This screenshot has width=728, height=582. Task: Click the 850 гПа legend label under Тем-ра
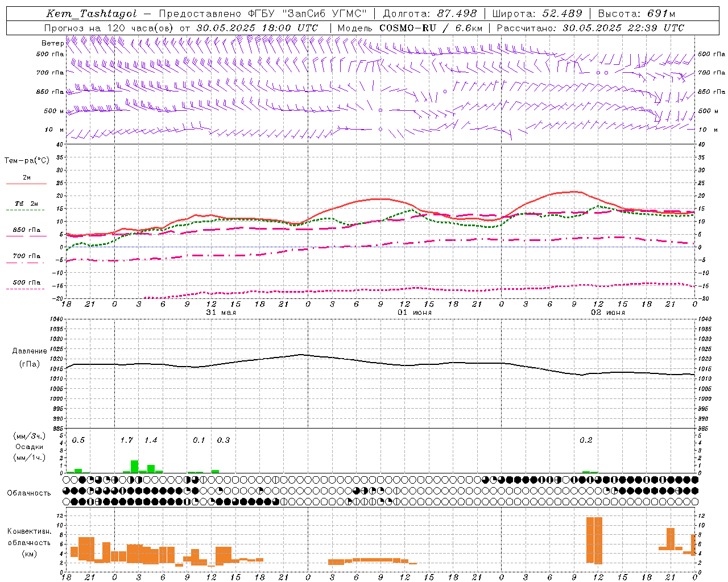click(26, 230)
